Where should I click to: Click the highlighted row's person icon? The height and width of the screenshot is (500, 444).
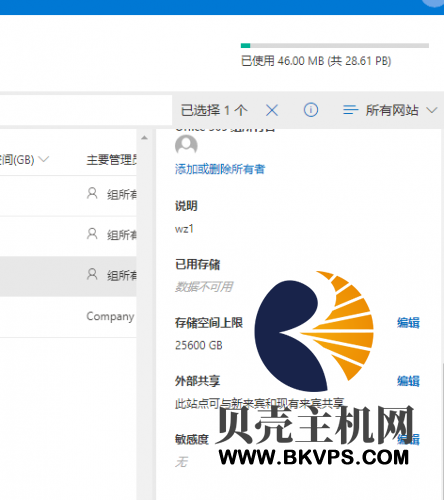[92, 274]
